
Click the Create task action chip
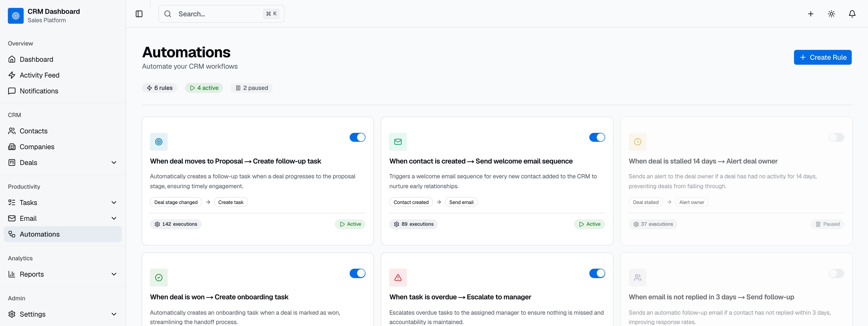pyautogui.click(x=231, y=202)
